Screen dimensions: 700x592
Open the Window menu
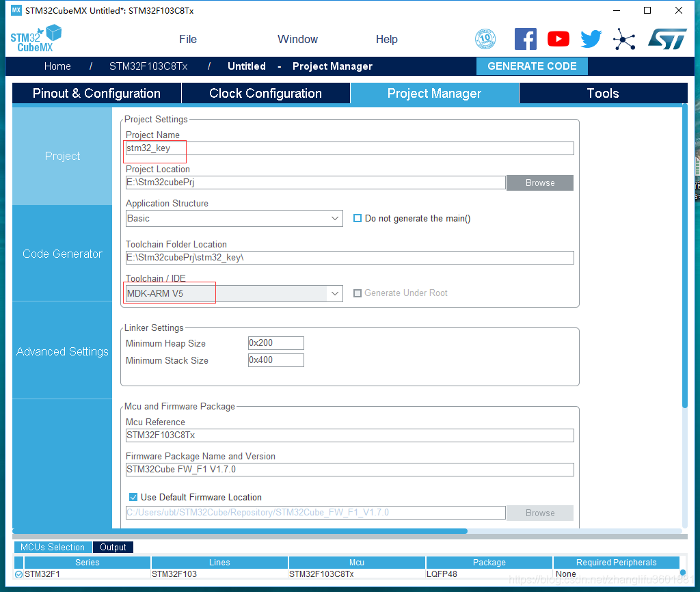point(298,39)
